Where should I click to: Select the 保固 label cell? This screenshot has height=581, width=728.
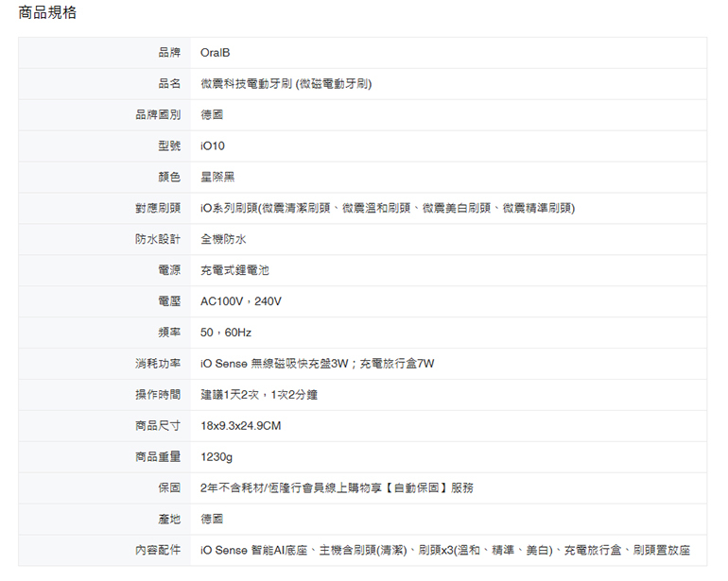point(104,488)
